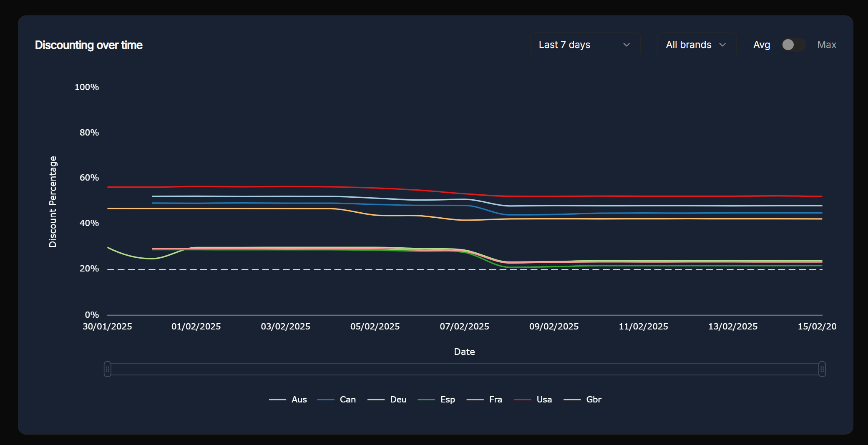The height and width of the screenshot is (445, 868).
Task: Click the 07/02/2025 date axis label
Action: [x=464, y=327]
